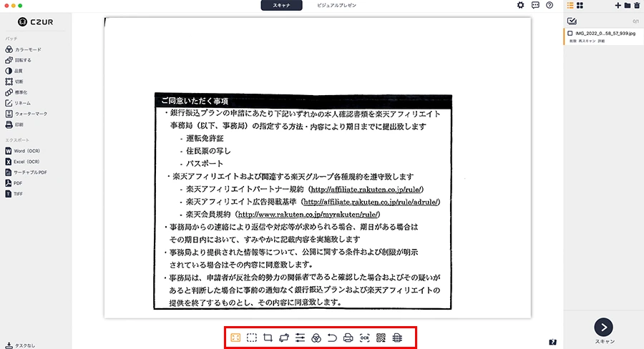Choose カラーモード in batch sidebar

(x=24, y=49)
